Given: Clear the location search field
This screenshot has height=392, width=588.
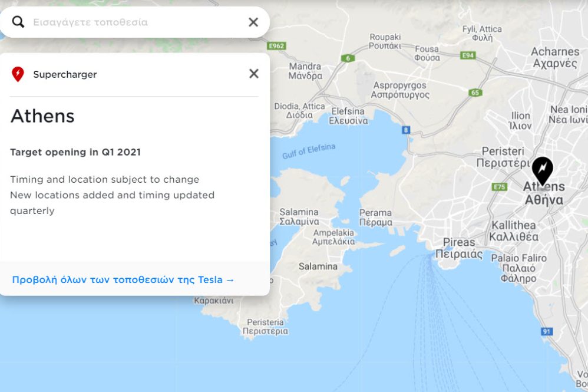Looking at the screenshot, I should (253, 22).
